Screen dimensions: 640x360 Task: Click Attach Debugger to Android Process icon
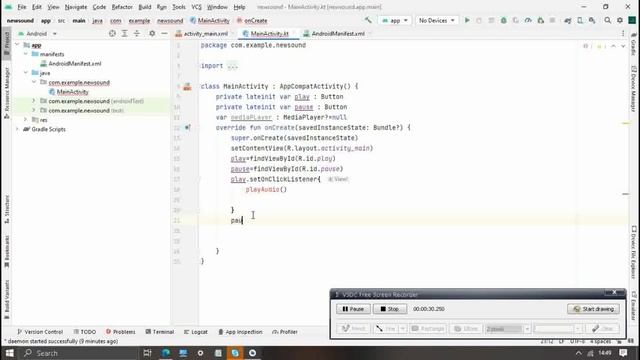[x=540, y=20]
